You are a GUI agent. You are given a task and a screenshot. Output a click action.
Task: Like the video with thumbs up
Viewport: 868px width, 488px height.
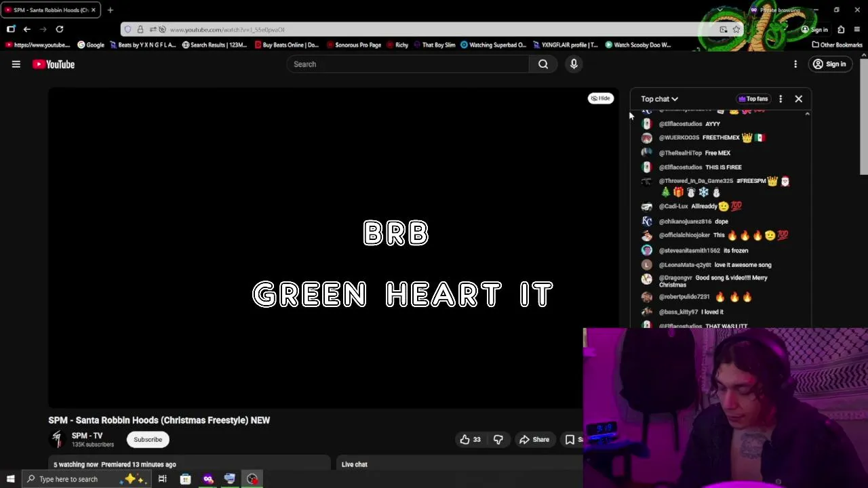pos(471,439)
